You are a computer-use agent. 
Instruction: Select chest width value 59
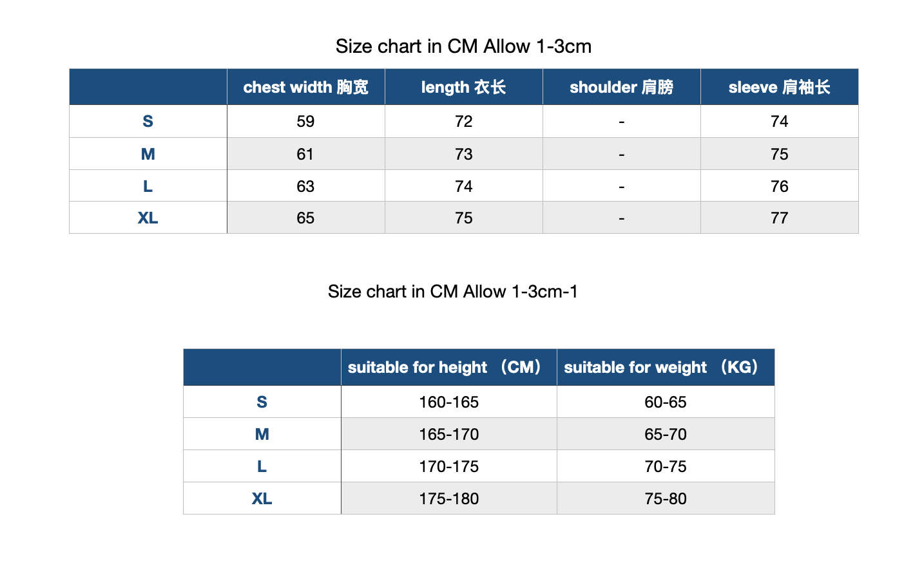(306, 121)
